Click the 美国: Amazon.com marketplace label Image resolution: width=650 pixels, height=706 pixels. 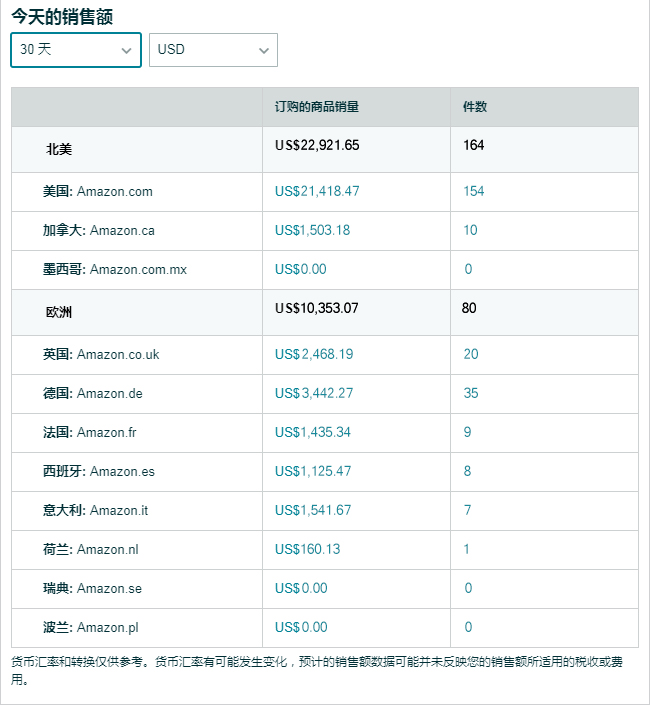point(98,191)
